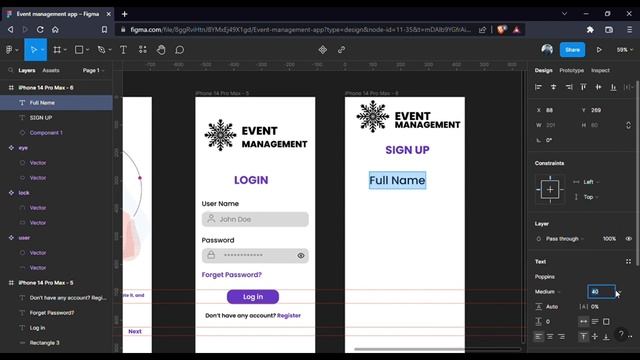
Task: Open text type details options
Action: pos(628,262)
